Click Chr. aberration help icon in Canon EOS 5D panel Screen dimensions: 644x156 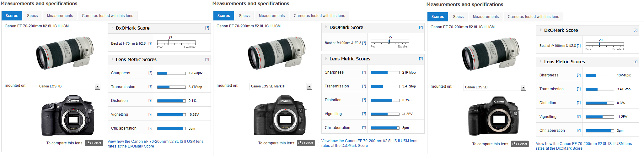(x=579, y=131)
